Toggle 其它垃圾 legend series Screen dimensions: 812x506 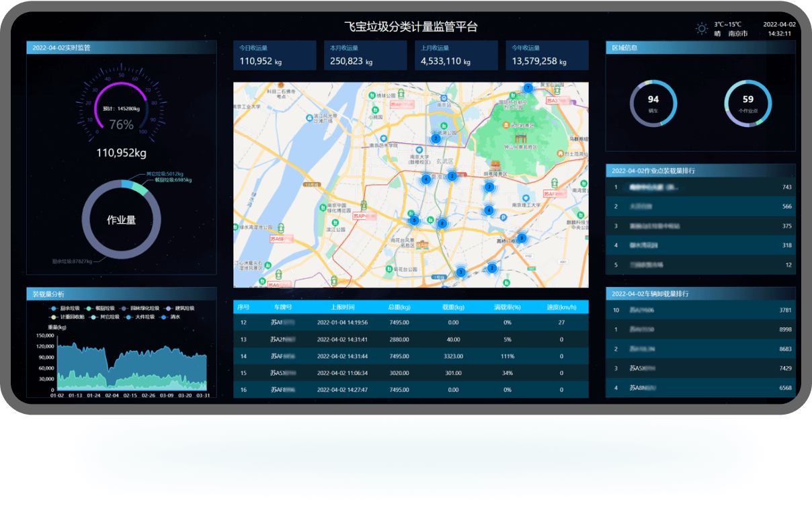point(105,317)
